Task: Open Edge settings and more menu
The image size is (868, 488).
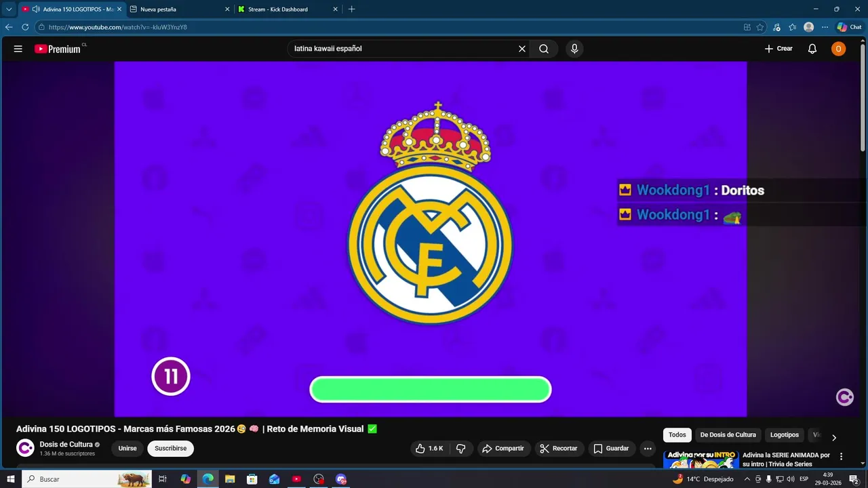Action: click(x=825, y=27)
